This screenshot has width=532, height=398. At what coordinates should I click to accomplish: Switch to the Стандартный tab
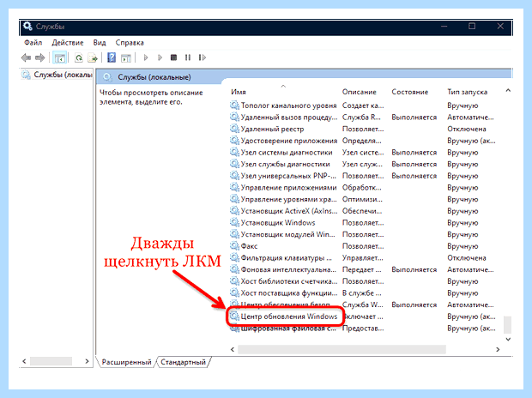click(184, 362)
